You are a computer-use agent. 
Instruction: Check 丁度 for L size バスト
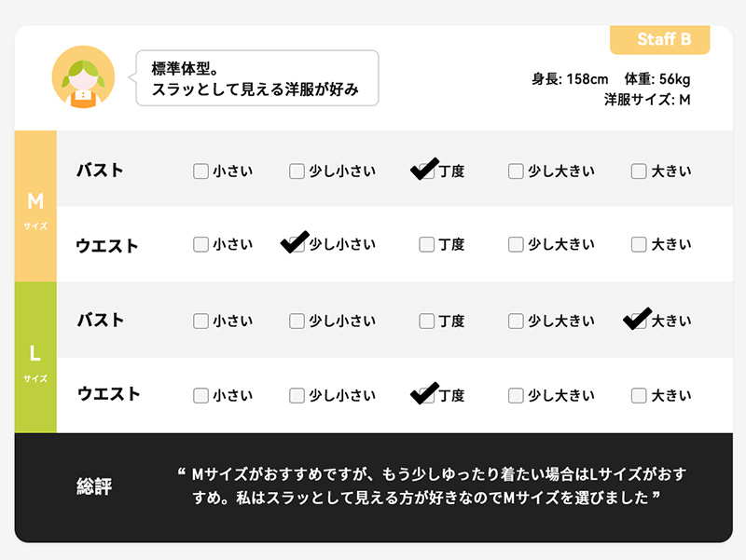(x=426, y=321)
